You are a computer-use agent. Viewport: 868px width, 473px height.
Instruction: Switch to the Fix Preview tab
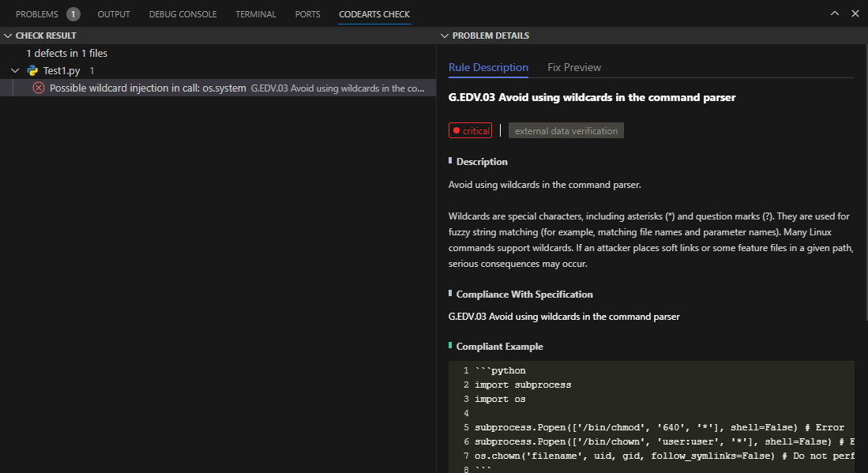coord(574,67)
